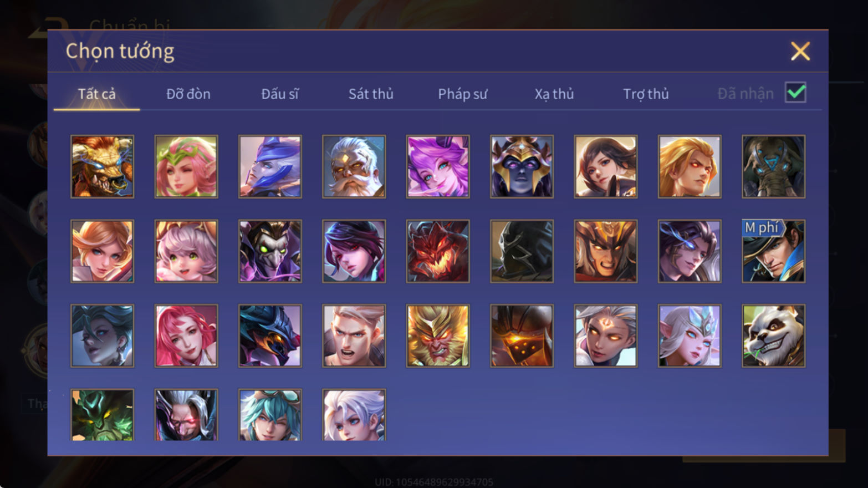This screenshot has width=868, height=488.
Task: Select the red demon hero portrait
Action: 438,251
